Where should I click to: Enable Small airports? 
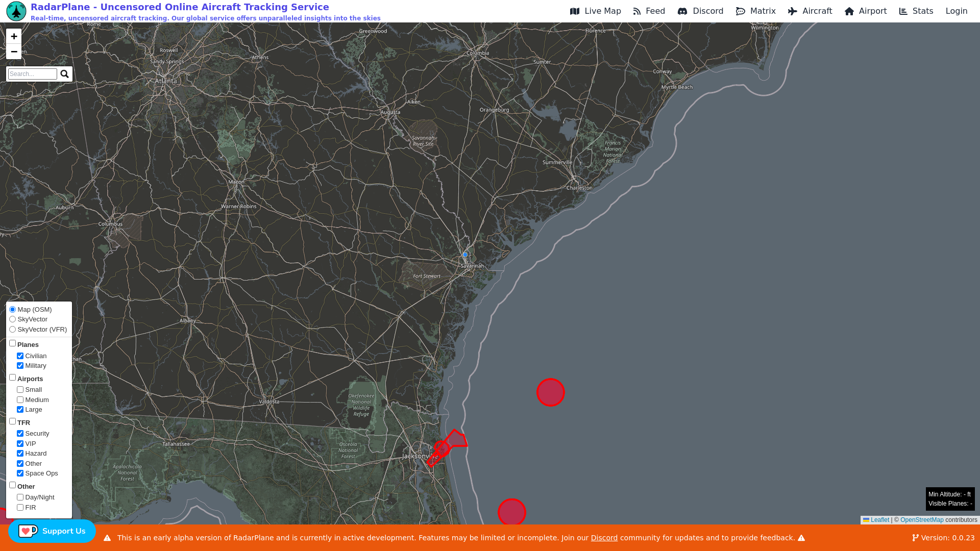(20, 390)
